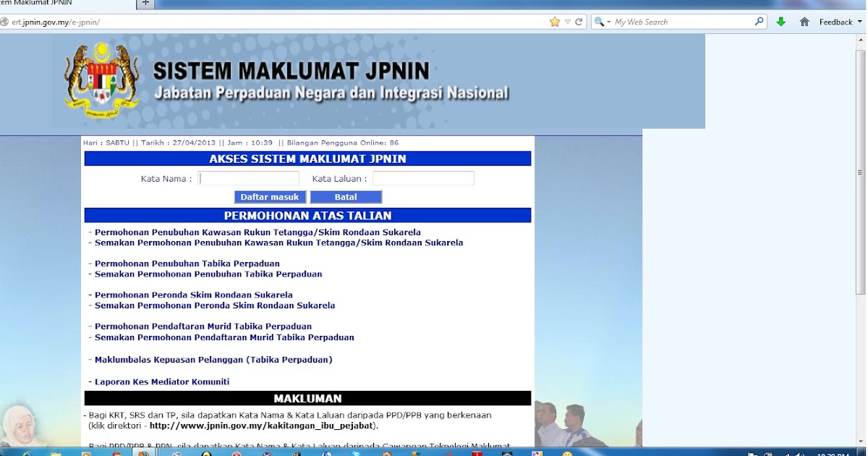Go to the browser Home page icon
Viewport: 868px width, 456px height.
coord(804,22)
